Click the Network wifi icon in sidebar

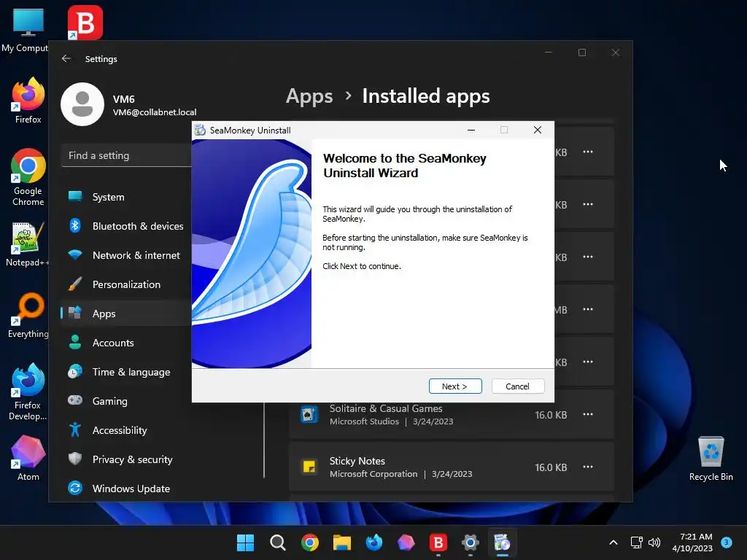point(75,254)
